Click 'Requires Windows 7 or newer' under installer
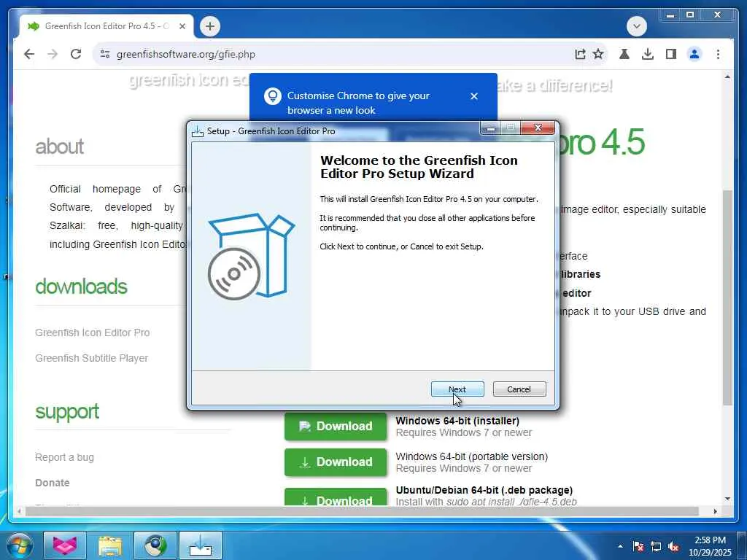The height and width of the screenshot is (560, 747). pos(463,433)
